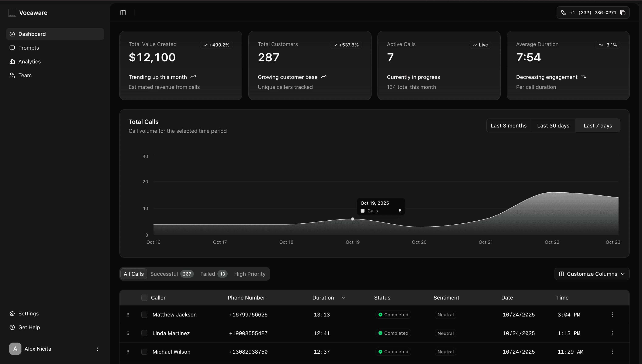Select all calls via the header checkbox
The width and height of the screenshot is (642, 364).
coord(144,297)
